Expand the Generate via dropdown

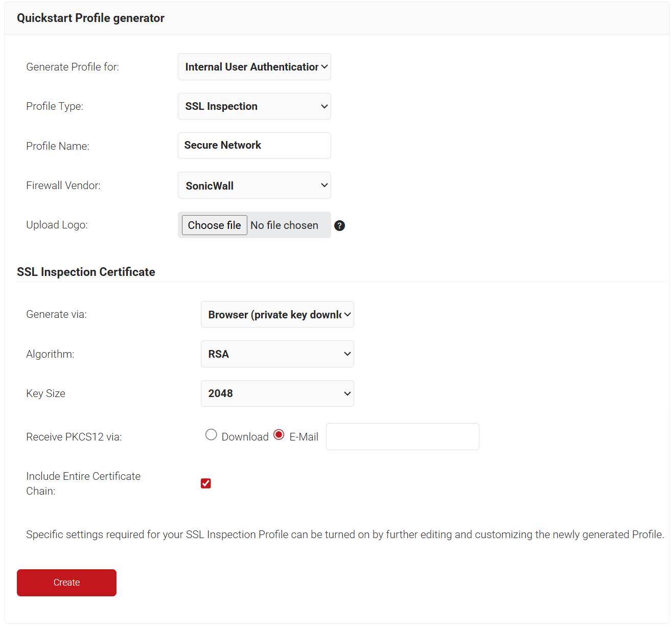pos(277,315)
